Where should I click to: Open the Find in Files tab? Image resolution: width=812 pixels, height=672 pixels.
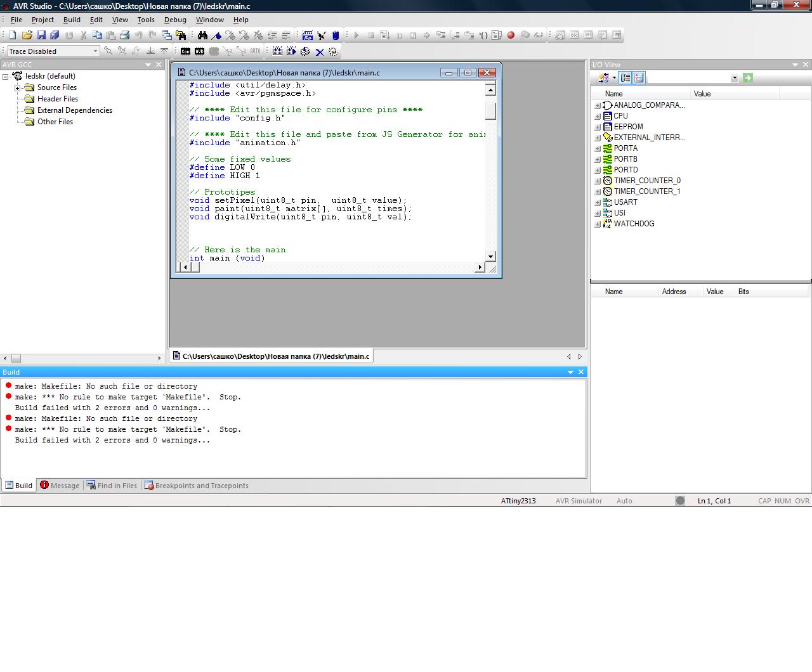pos(112,486)
